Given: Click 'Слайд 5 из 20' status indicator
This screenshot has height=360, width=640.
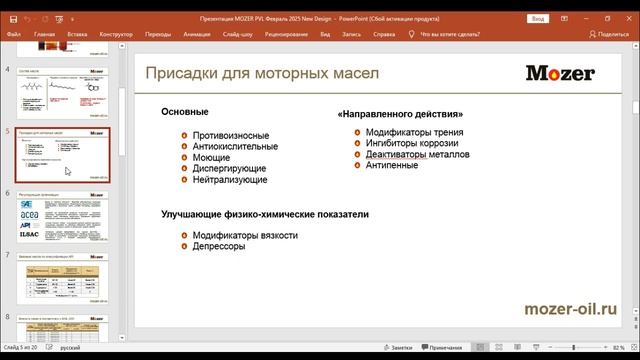Looking at the screenshot, I should pyautogui.click(x=20, y=347).
